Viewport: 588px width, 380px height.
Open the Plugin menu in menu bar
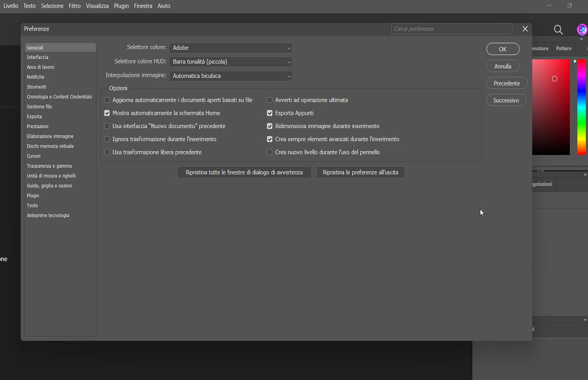[x=121, y=6]
